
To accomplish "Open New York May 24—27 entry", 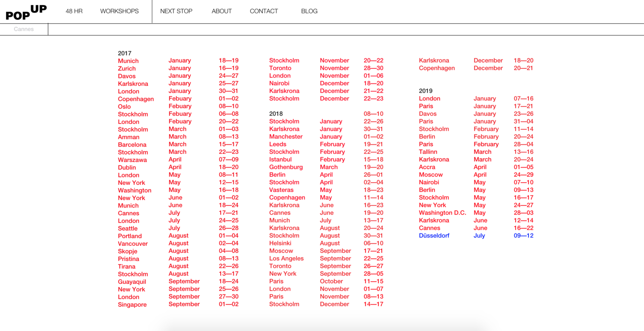I will pyautogui.click(x=476, y=205).
